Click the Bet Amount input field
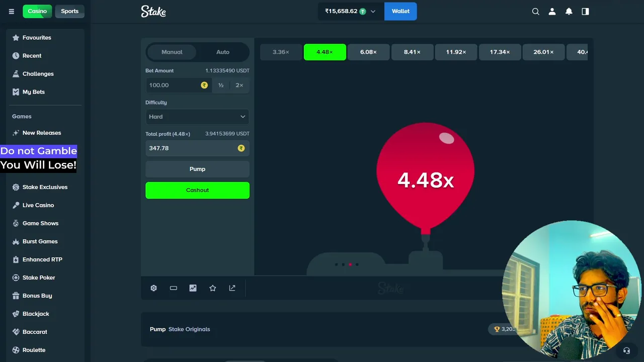The image size is (644, 362). 179,85
